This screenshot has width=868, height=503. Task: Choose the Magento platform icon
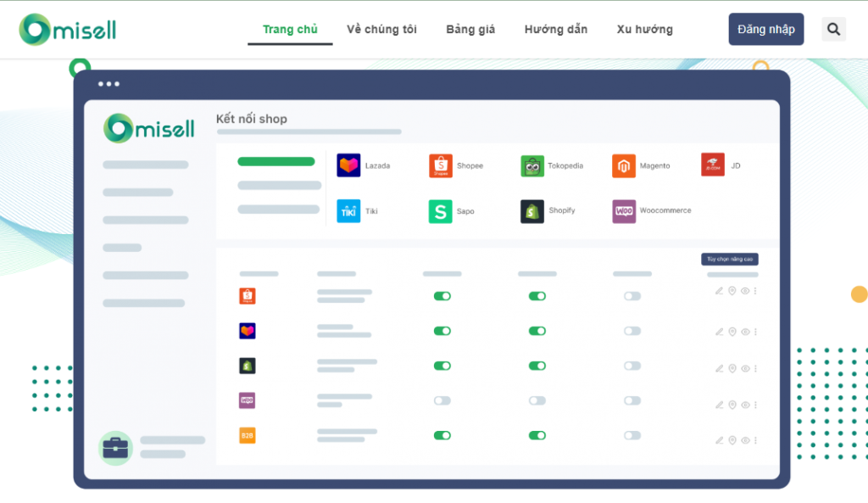[624, 165]
